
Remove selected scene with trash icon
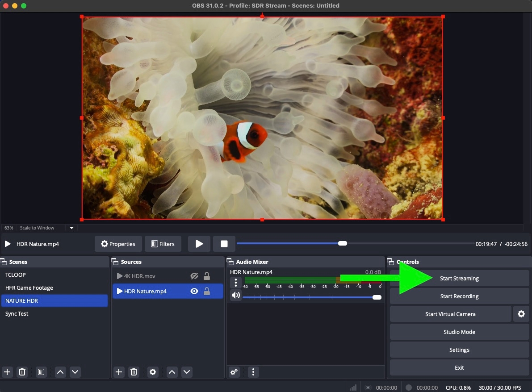click(x=22, y=372)
